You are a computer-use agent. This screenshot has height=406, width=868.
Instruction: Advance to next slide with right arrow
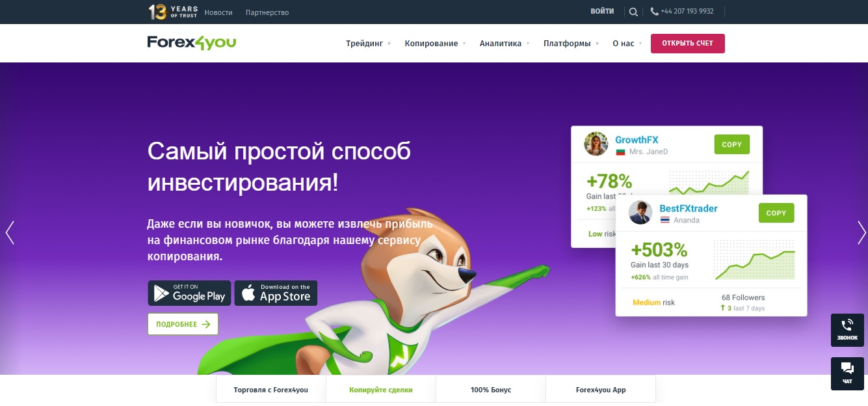861,232
